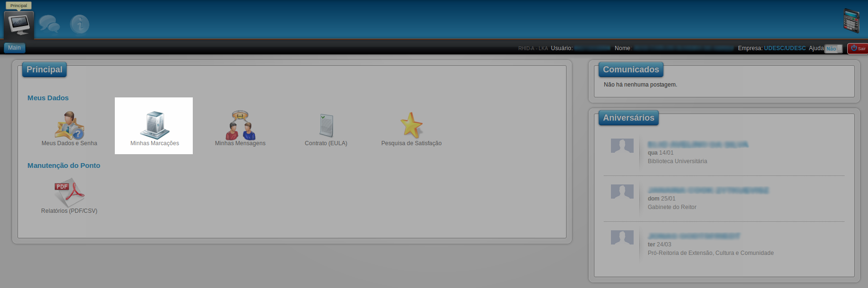The image size is (868, 288).
Task: Click the Gabinete do Reitor birthday avatar
Action: pyautogui.click(x=622, y=192)
